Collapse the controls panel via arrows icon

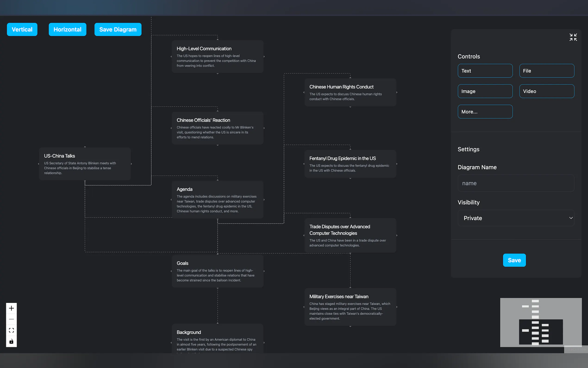tap(573, 37)
